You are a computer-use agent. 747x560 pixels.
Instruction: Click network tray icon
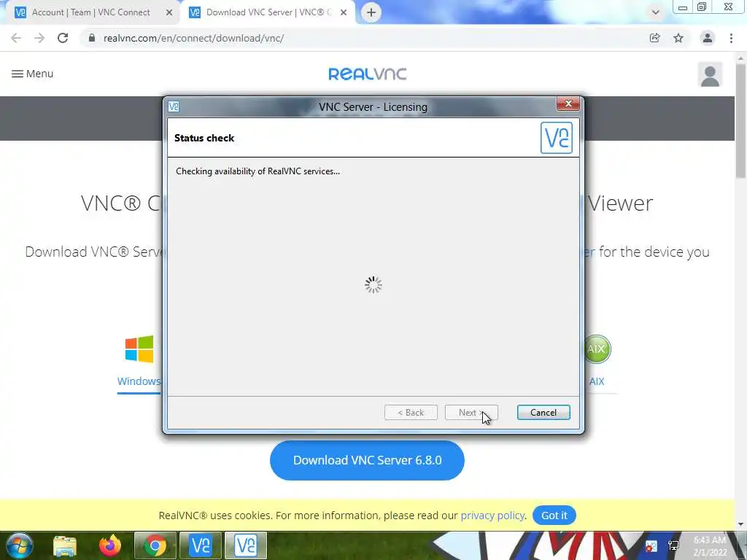[673, 546]
